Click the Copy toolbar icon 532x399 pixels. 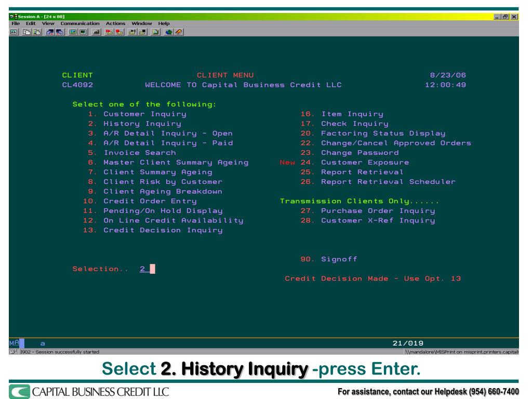(26, 32)
